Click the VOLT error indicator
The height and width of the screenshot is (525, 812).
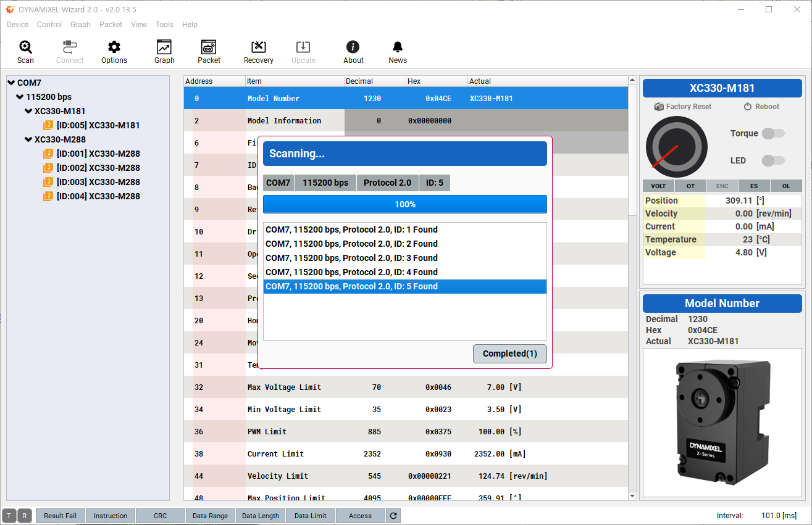coord(658,186)
